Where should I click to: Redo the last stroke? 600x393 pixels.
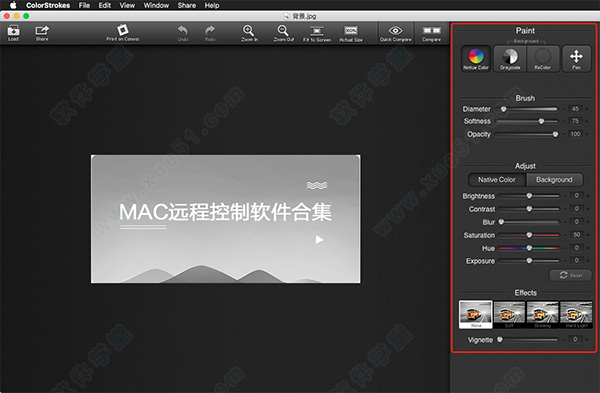[210, 33]
